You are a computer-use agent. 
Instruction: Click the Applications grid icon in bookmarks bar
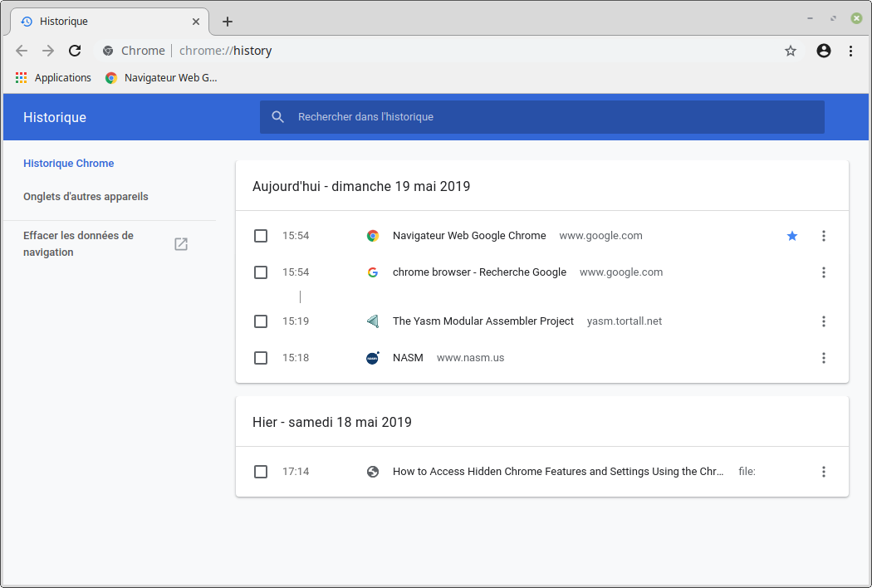point(22,78)
